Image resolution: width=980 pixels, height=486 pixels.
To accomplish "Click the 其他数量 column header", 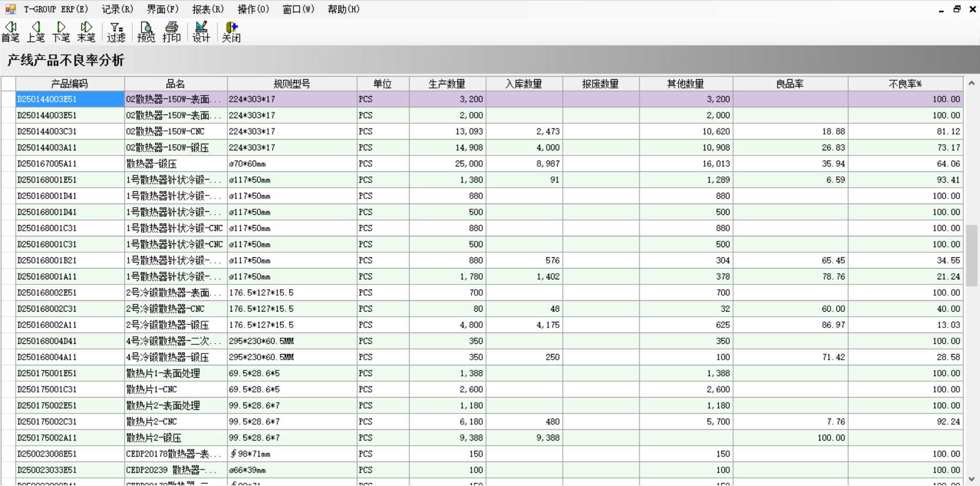I will [x=686, y=84].
